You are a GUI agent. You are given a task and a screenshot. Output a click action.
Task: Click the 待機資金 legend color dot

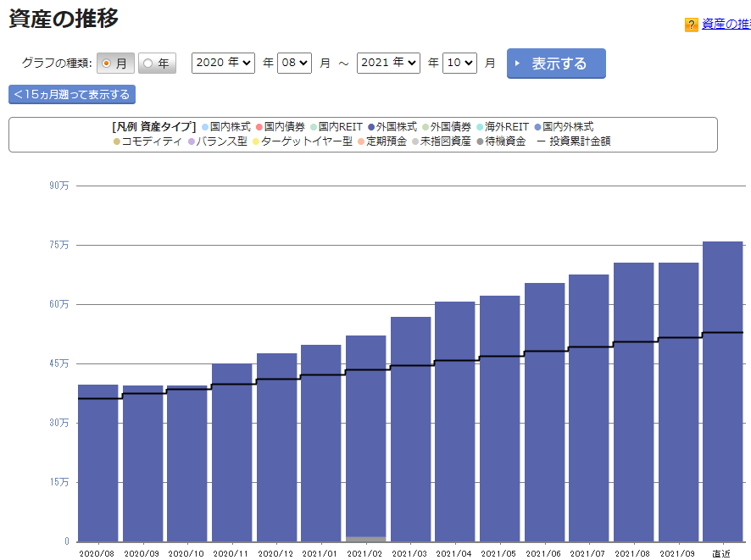480,141
